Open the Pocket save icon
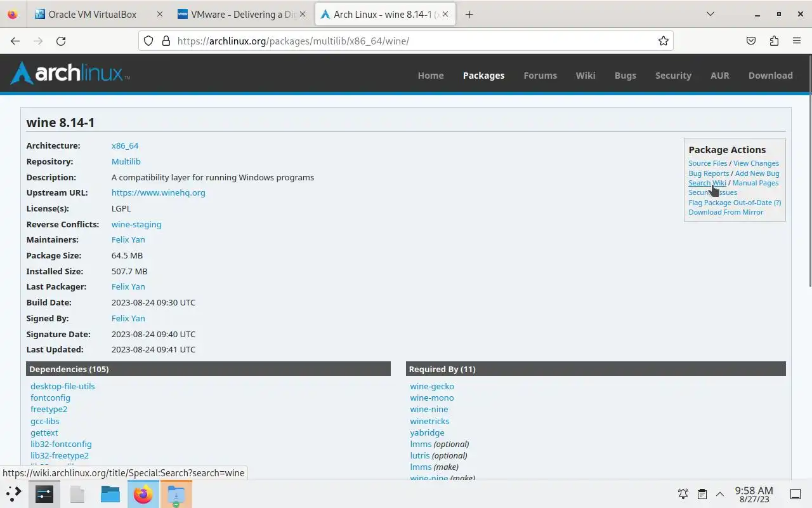812x508 pixels. coord(751,41)
